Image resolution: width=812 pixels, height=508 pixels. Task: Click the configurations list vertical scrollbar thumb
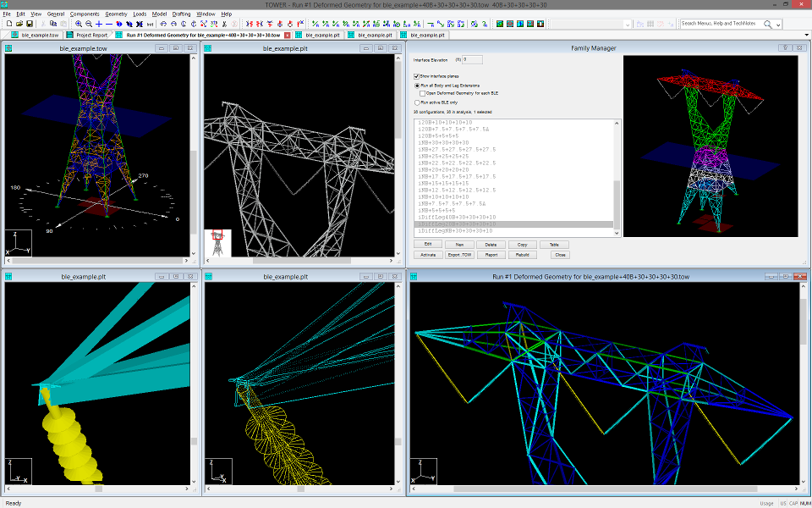[x=617, y=204]
